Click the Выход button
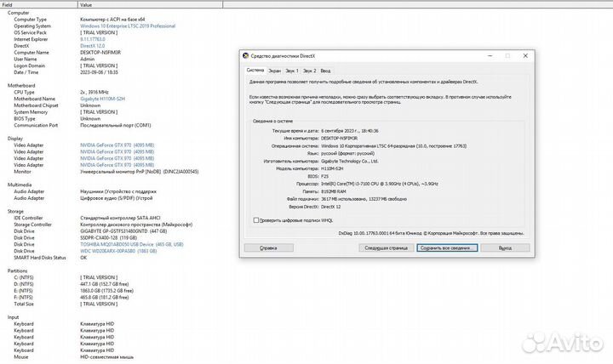Screen dimensions: 613x364 [x=505, y=248]
